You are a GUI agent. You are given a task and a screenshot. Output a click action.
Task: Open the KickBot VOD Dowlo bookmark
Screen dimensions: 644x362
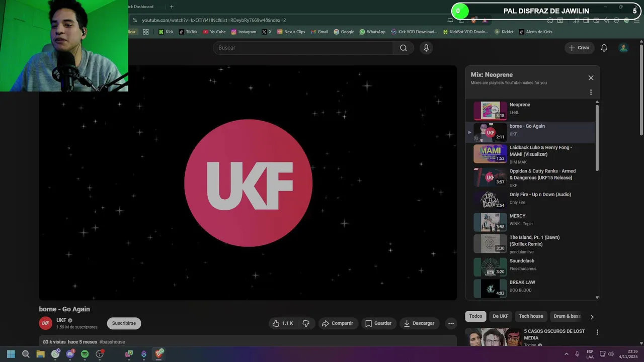465,32
